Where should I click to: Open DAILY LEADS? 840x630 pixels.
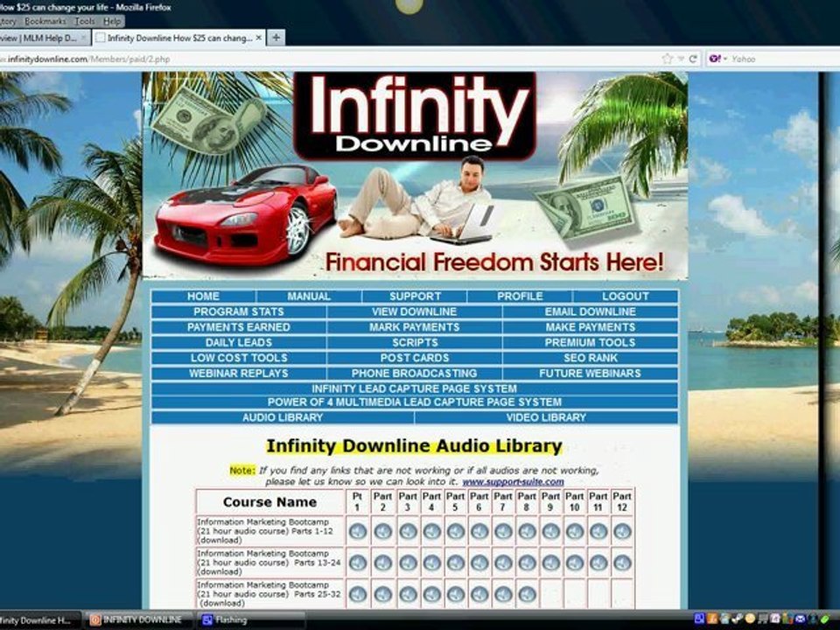coord(239,343)
